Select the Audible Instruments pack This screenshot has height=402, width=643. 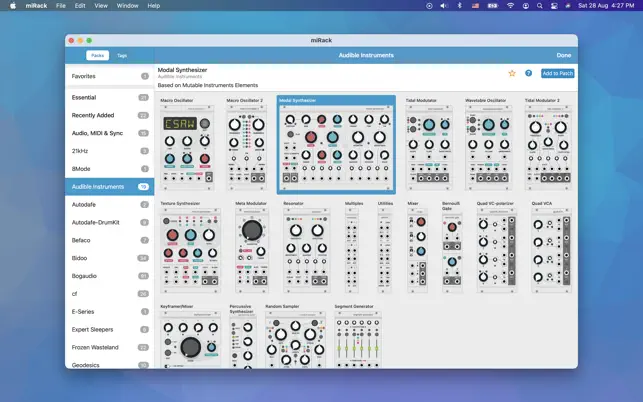(109, 187)
